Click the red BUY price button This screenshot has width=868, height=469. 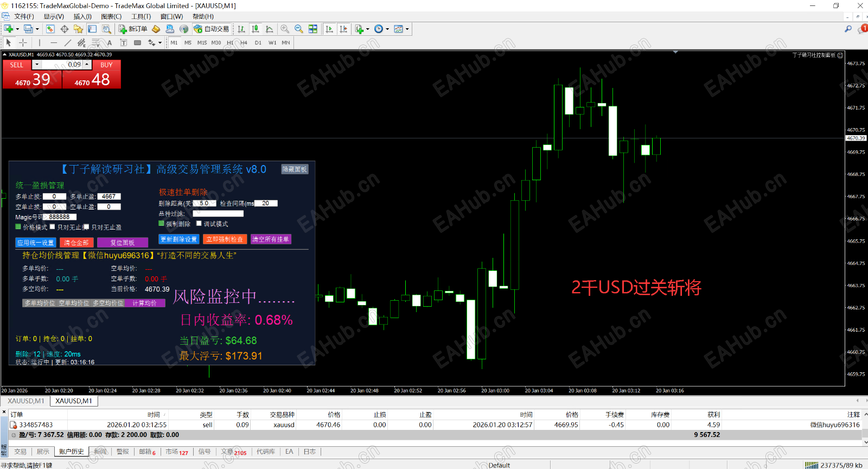tap(92, 79)
